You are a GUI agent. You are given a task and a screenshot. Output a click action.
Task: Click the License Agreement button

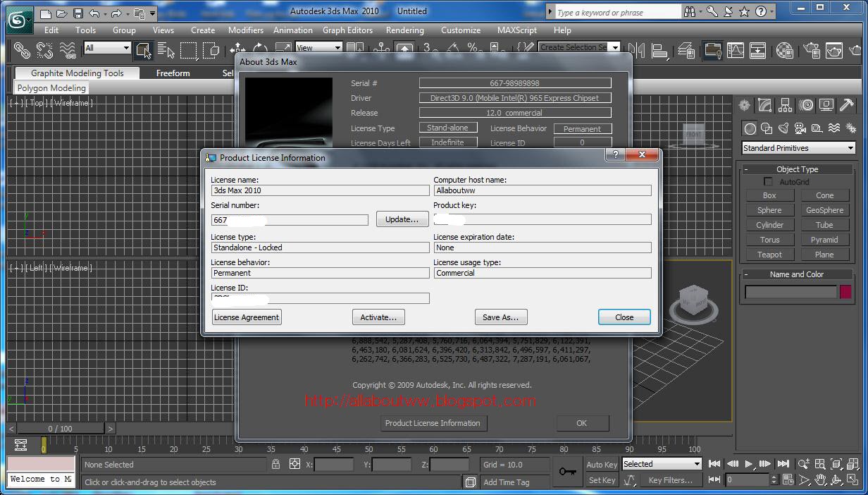(x=247, y=317)
